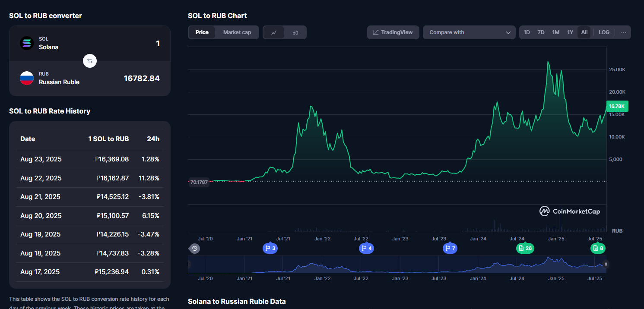Click the history clock icon below chart
The image size is (644, 309).
pos(195,248)
